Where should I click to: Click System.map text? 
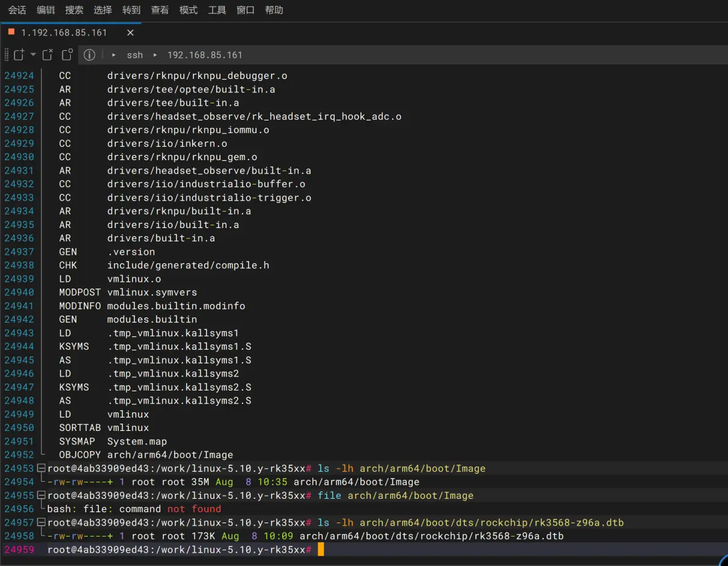tap(137, 441)
